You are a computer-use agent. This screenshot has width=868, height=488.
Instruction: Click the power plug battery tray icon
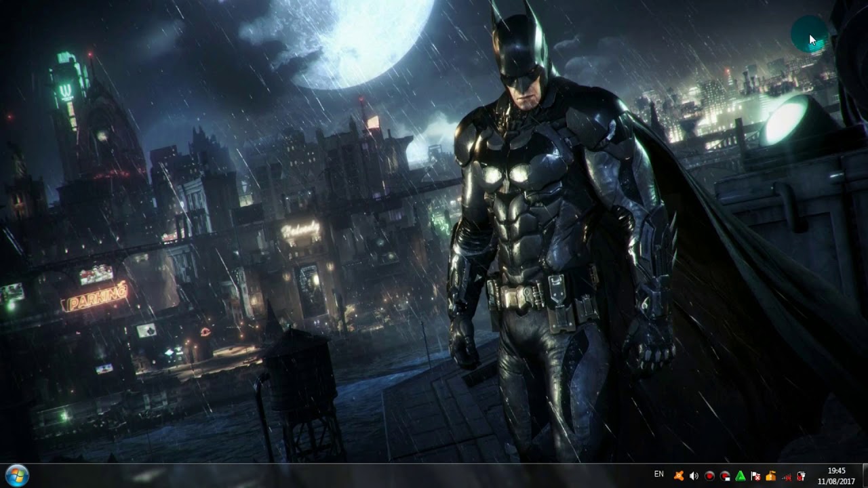pos(802,476)
